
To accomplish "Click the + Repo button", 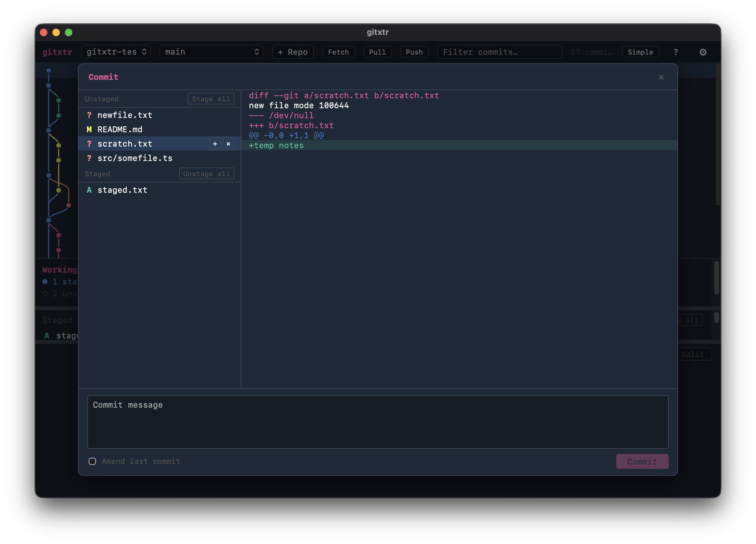I will 293,52.
